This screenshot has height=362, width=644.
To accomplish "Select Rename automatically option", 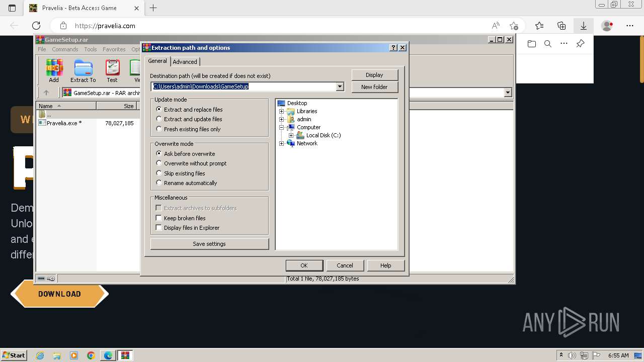I will coord(187,183).
